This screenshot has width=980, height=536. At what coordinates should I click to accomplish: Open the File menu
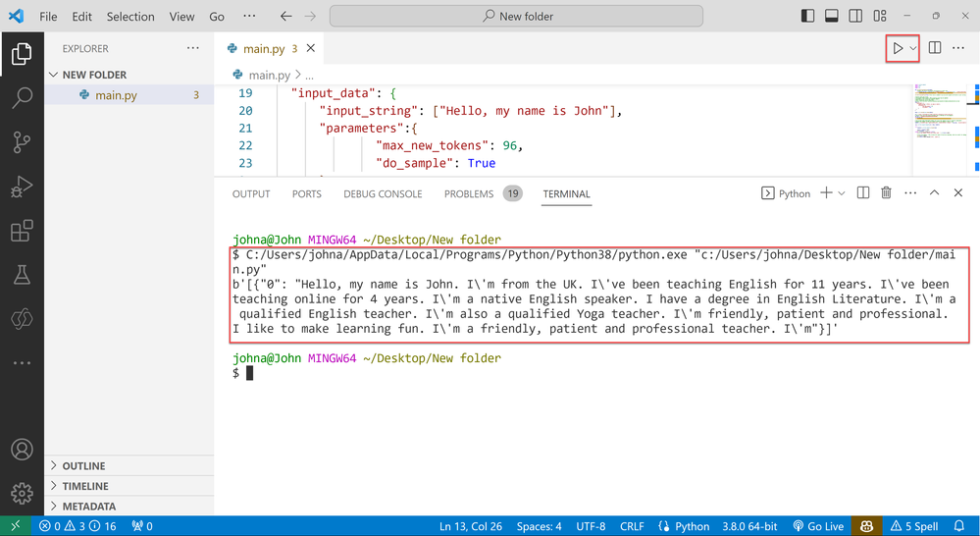[x=48, y=17]
